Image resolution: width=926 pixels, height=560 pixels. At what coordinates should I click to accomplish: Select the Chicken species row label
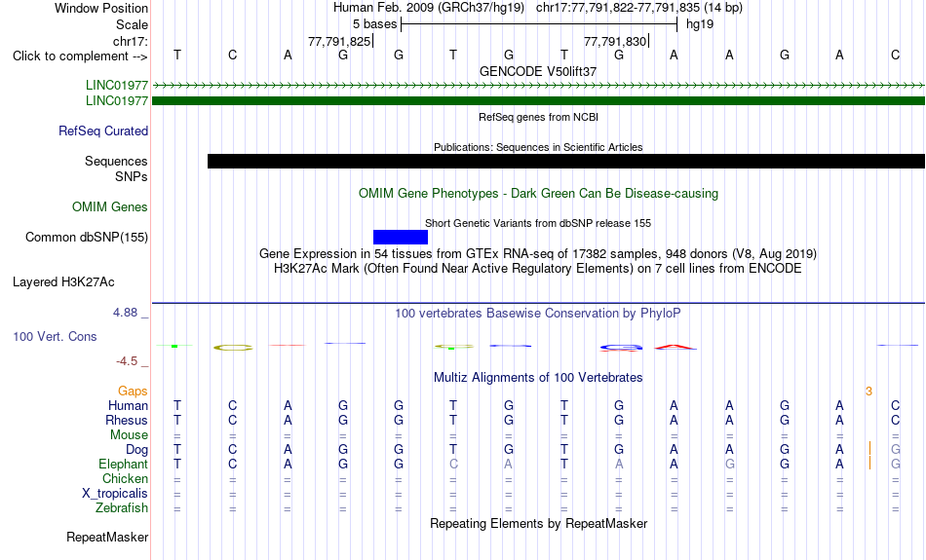click(125, 478)
